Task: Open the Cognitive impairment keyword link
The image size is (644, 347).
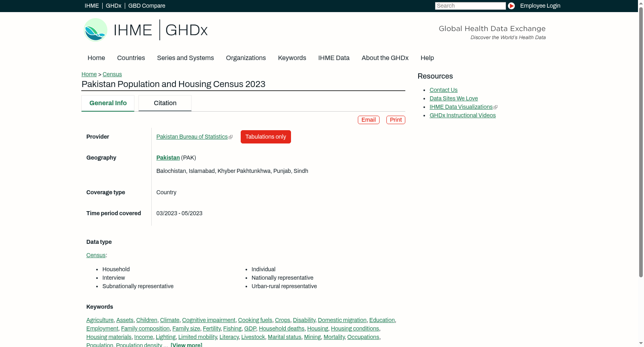Action: (x=208, y=320)
